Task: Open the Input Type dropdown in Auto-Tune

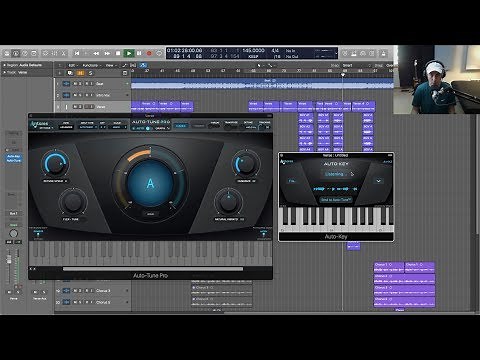Action: [88, 127]
